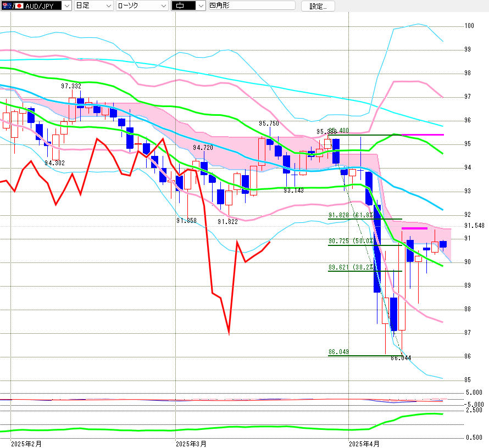Viewport: 489px width, 448px height.
Task: Click the 5.000 indicator scale label
Action: coord(474,393)
